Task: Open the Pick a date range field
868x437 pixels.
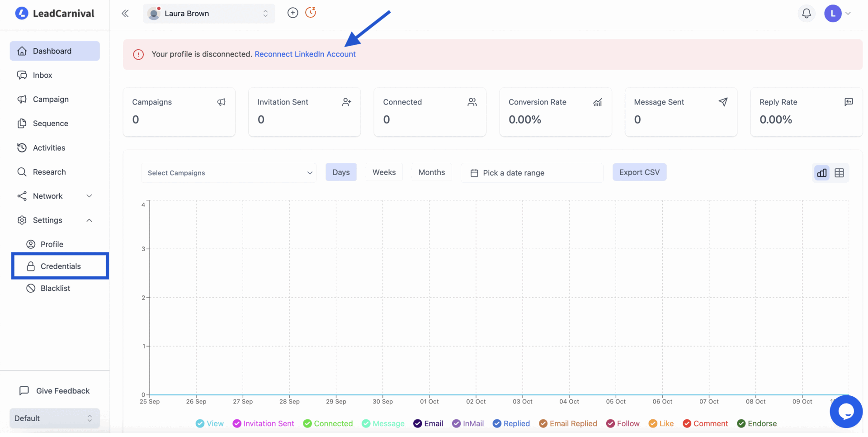Action: (x=532, y=173)
